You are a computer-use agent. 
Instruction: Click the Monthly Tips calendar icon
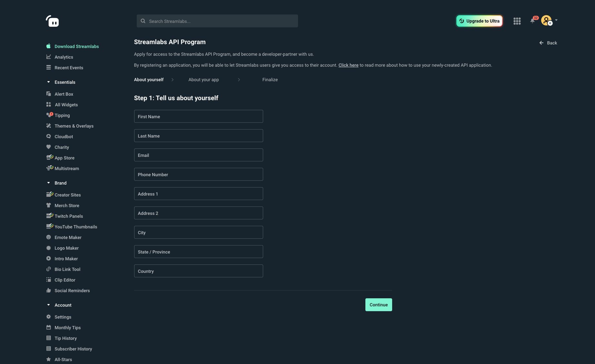(48, 327)
